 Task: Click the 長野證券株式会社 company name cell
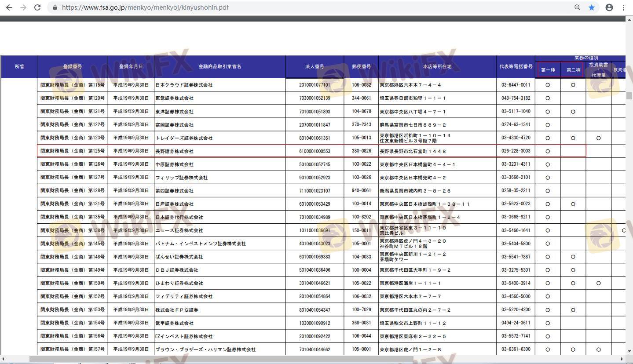(x=174, y=151)
